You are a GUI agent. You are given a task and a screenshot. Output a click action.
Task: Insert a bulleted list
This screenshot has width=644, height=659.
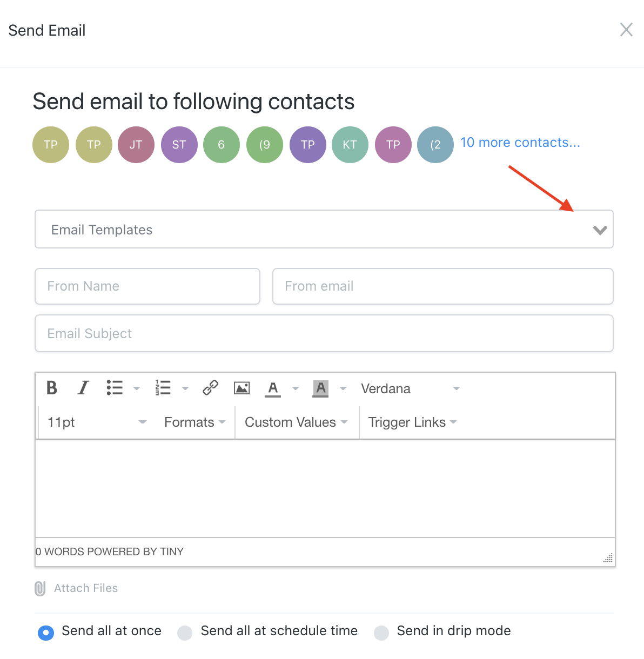(x=115, y=388)
